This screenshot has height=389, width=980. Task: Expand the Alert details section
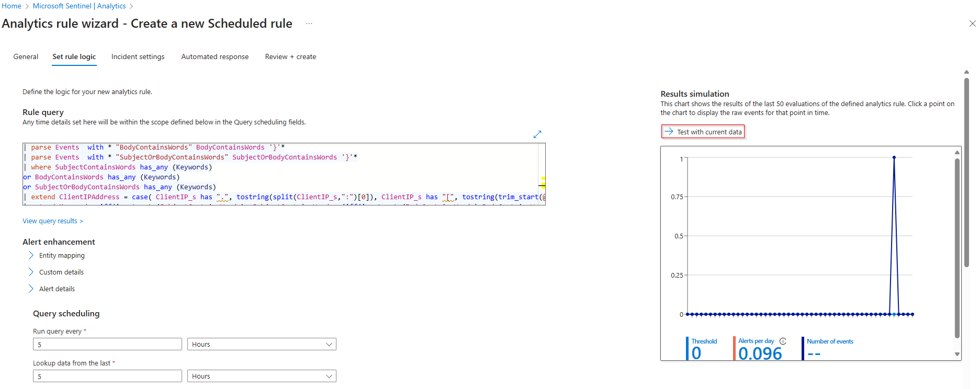(31, 289)
